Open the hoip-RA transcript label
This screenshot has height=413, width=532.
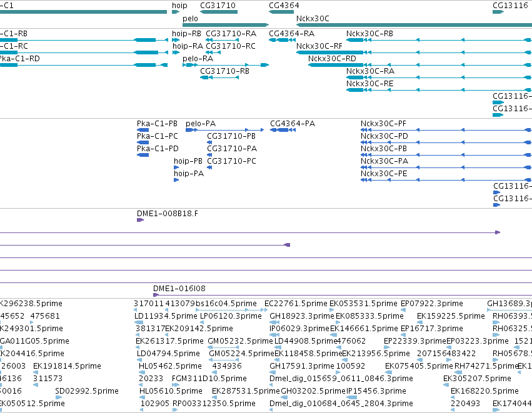(x=188, y=46)
